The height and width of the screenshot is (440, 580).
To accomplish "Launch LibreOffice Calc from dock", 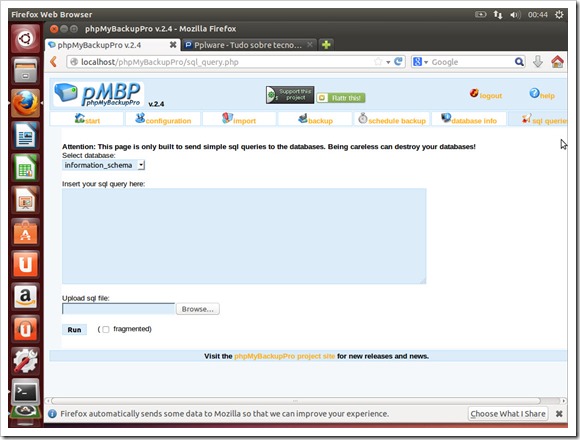I will point(25,168).
